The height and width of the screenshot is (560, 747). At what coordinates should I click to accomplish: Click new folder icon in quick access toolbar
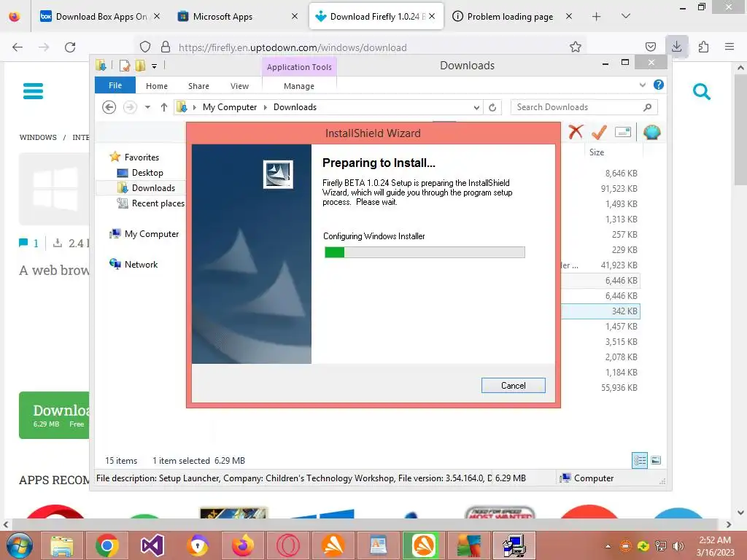point(140,66)
